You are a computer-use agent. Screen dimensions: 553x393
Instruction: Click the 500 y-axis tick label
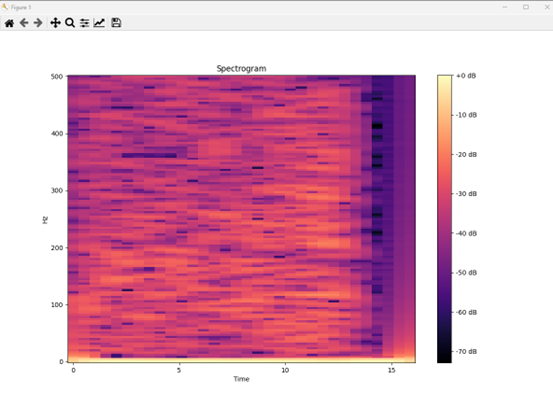point(57,77)
